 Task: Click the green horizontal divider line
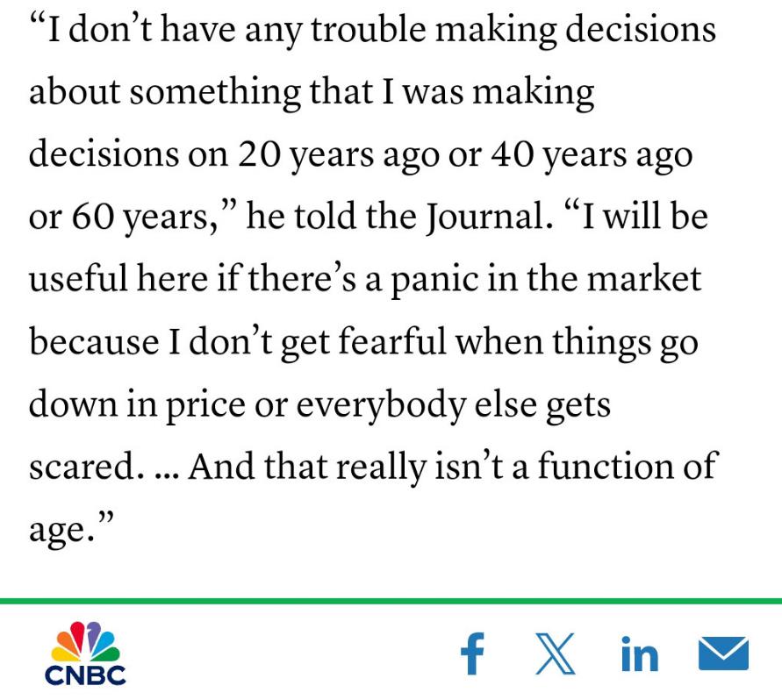391,601
